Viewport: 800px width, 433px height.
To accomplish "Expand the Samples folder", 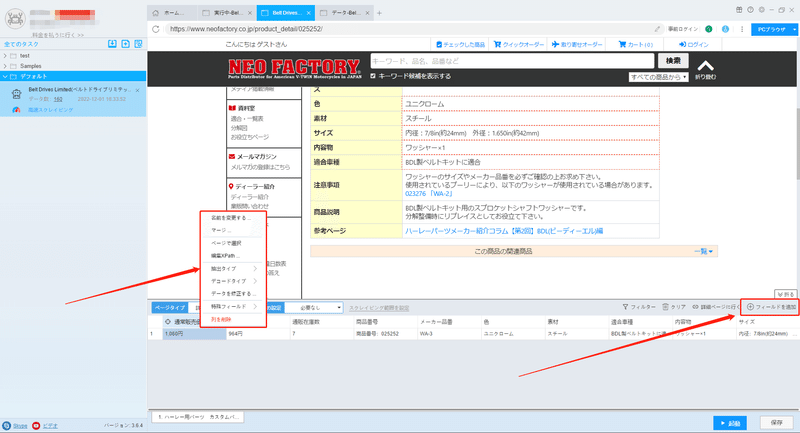I will (x=5, y=66).
